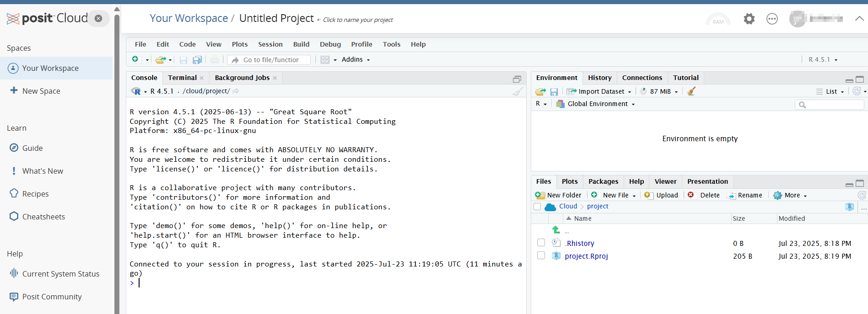
Task: Tick the checkbox next to .Rhistory
Action: pyautogui.click(x=541, y=243)
